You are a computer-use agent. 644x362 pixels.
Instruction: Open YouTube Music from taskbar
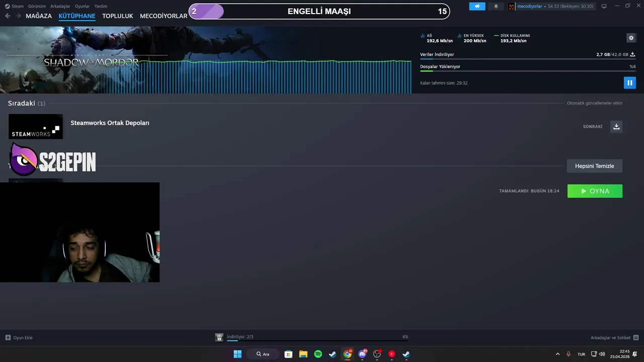pos(392,354)
